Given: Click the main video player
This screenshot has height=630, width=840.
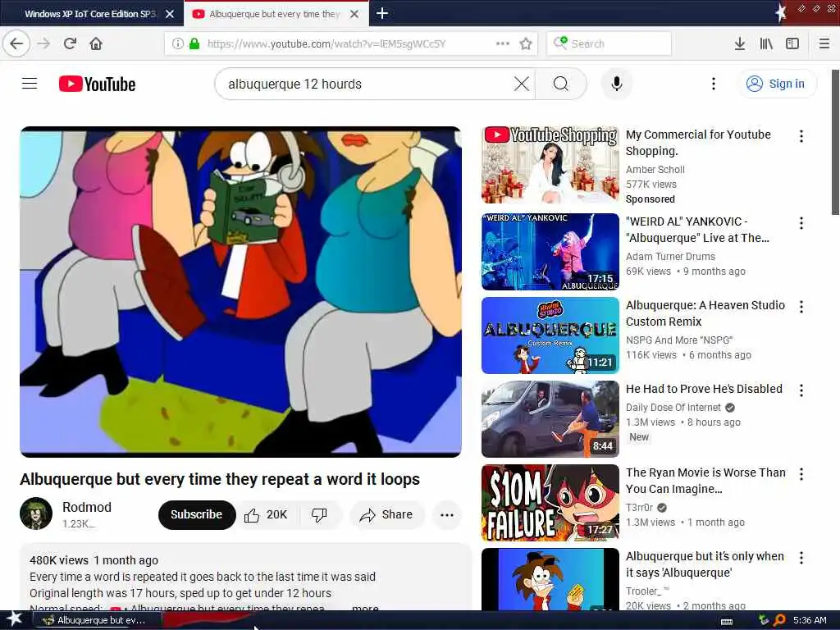Looking at the screenshot, I should [x=240, y=292].
